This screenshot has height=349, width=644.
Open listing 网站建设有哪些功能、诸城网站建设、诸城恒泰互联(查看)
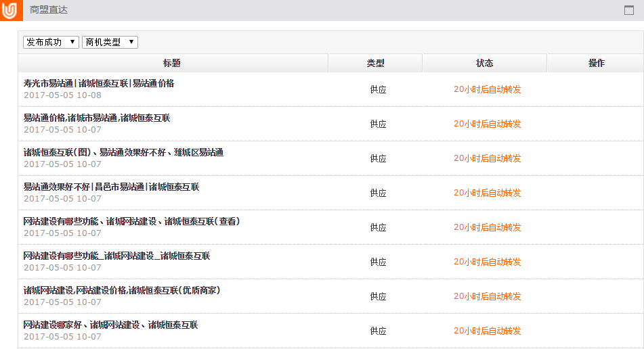(131, 221)
